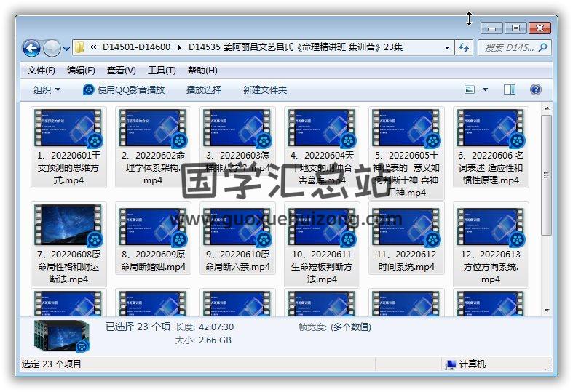
Task: Select video 3、20220603 thumbnail
Action: click(237, 128)
